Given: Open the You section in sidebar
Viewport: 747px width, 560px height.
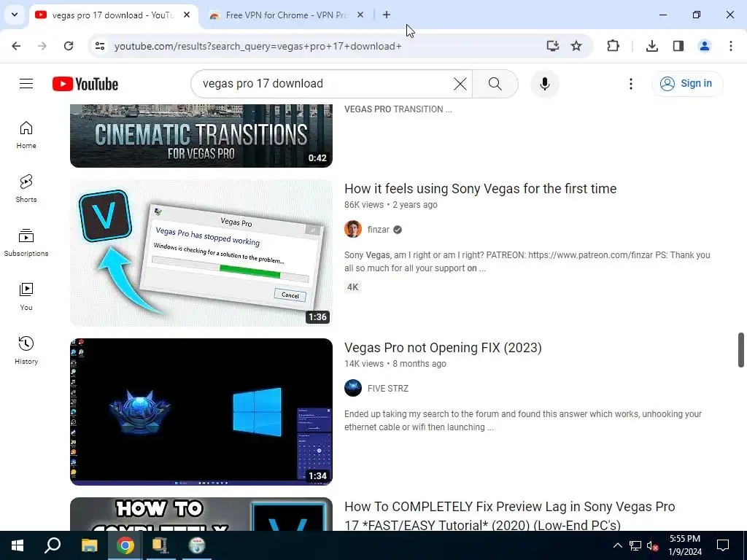Looking at the screenshot, I should point(26,297).
